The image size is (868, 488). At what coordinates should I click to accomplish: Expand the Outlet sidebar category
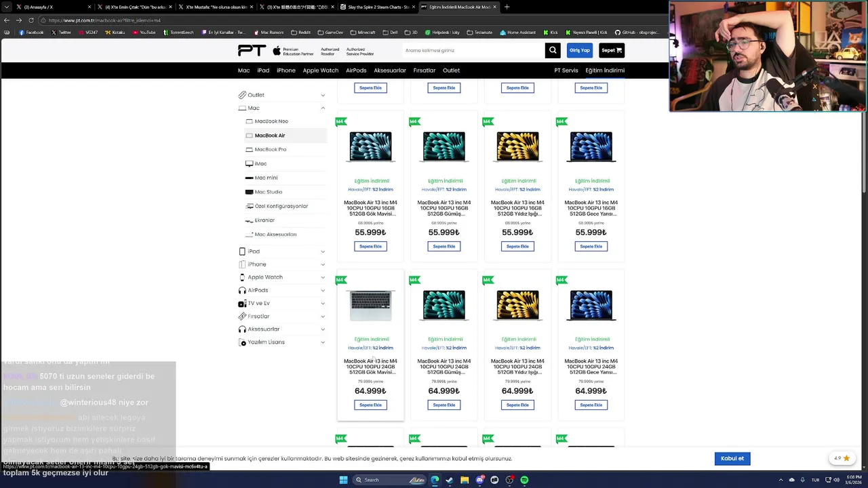323,95
